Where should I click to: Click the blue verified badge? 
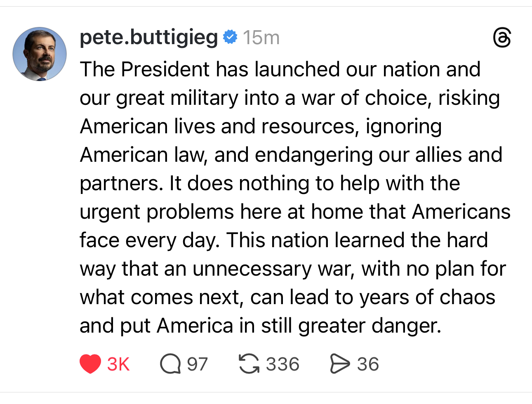(x=230, y=38)
